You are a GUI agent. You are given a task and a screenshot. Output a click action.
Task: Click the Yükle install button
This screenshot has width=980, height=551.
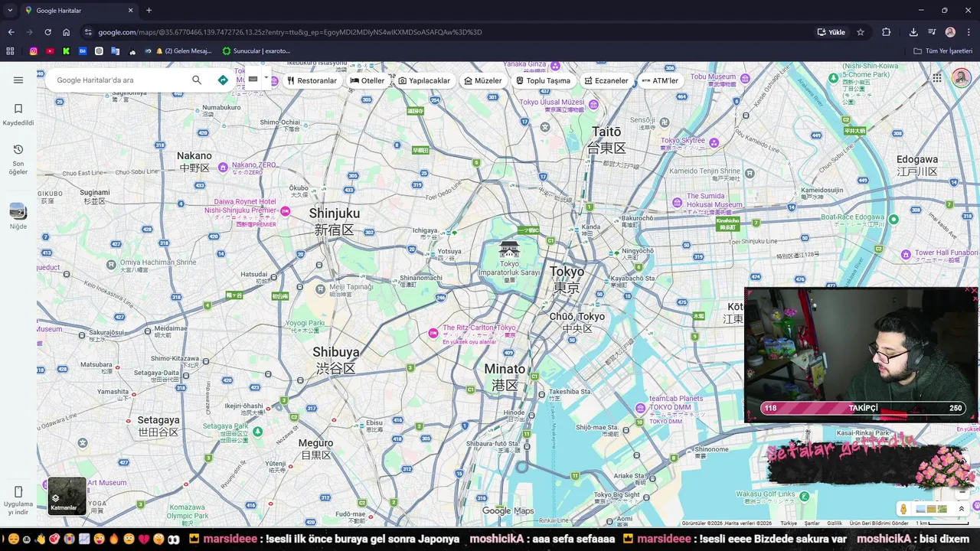[x=831, y=32]
